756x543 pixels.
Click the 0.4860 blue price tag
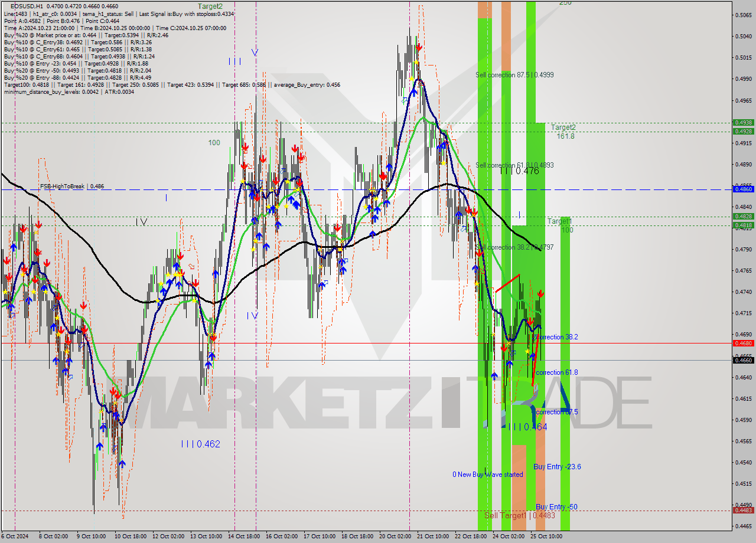tap(742, 189)
